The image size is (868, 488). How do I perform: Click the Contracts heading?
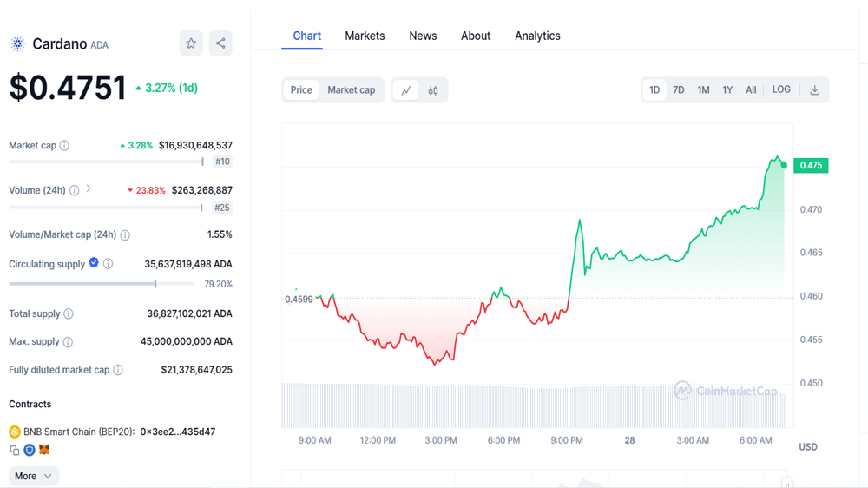point(30,404)
